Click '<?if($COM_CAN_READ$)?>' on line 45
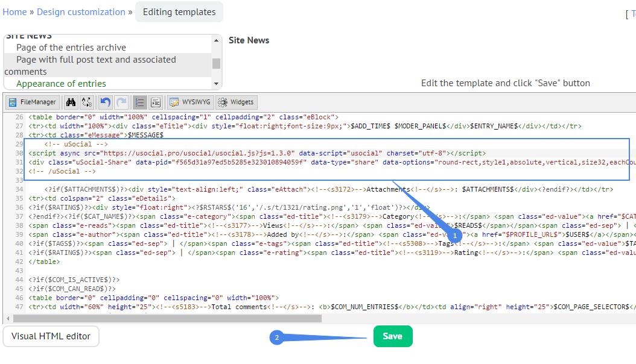The image size is (636, 364). (x=72, y=289)
